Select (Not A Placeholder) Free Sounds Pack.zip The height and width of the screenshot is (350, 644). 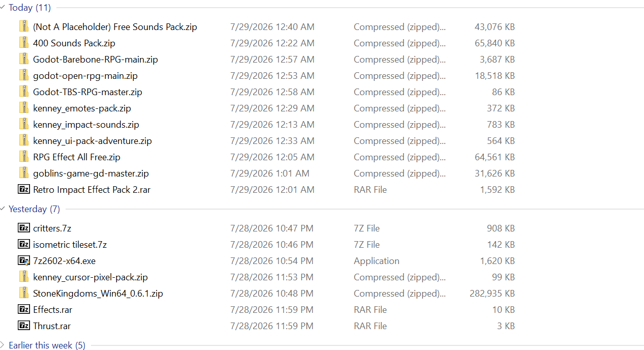point(115,27)
